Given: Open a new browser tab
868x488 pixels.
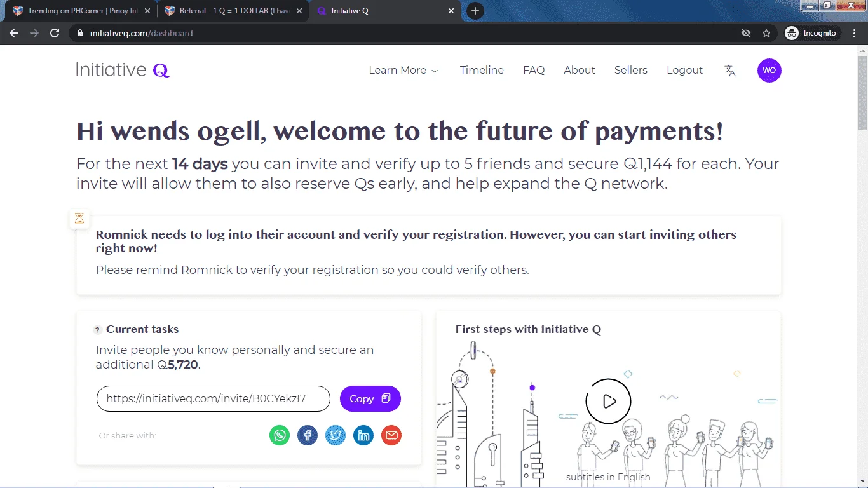Looking at the screenshot, I should [x=475, y=11].
